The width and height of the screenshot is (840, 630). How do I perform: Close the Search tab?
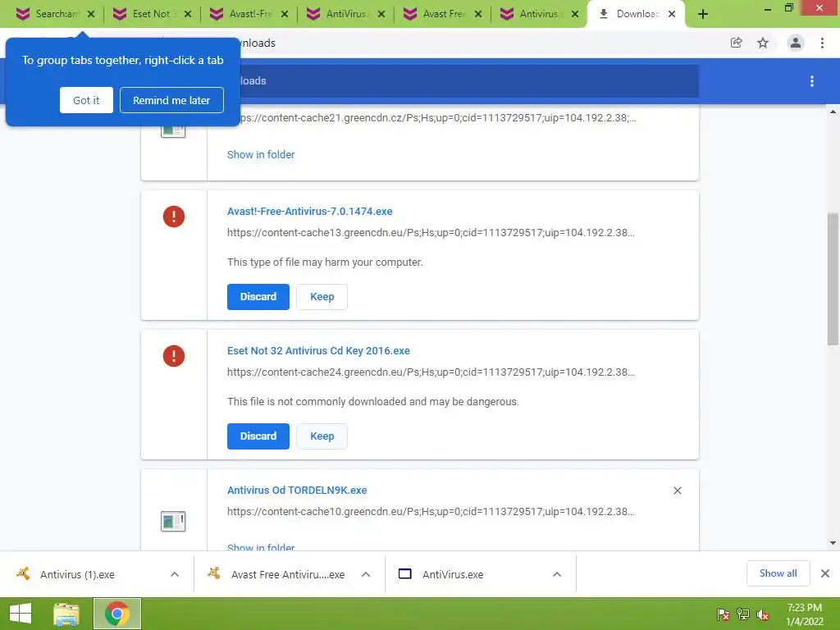91,14
